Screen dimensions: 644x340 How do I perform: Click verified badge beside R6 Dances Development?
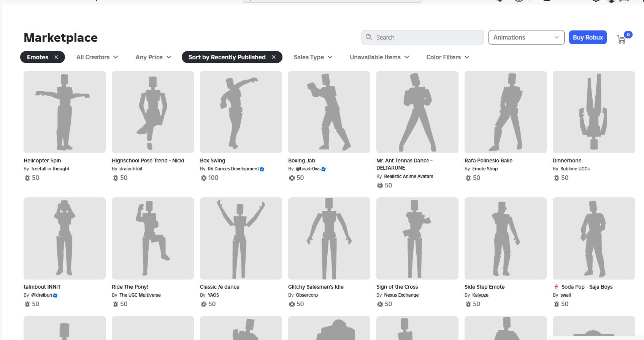pyautogui.click(x=262, y=169)
